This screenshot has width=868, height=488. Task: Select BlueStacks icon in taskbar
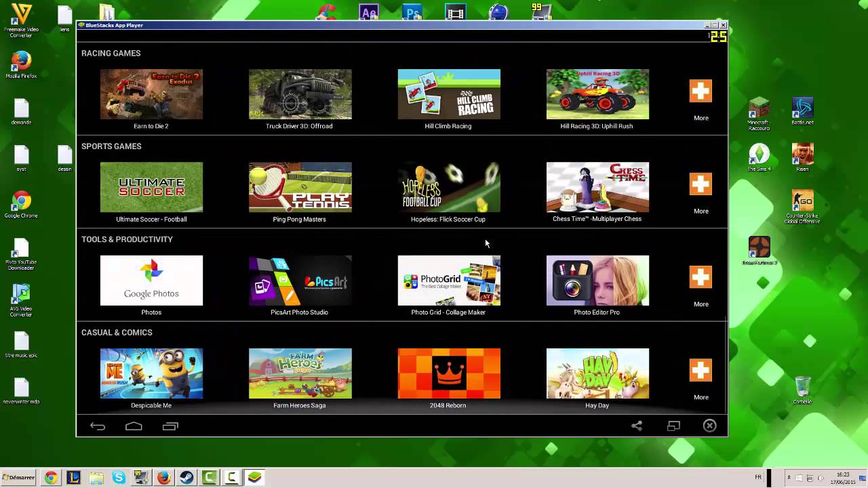(254, 478)
